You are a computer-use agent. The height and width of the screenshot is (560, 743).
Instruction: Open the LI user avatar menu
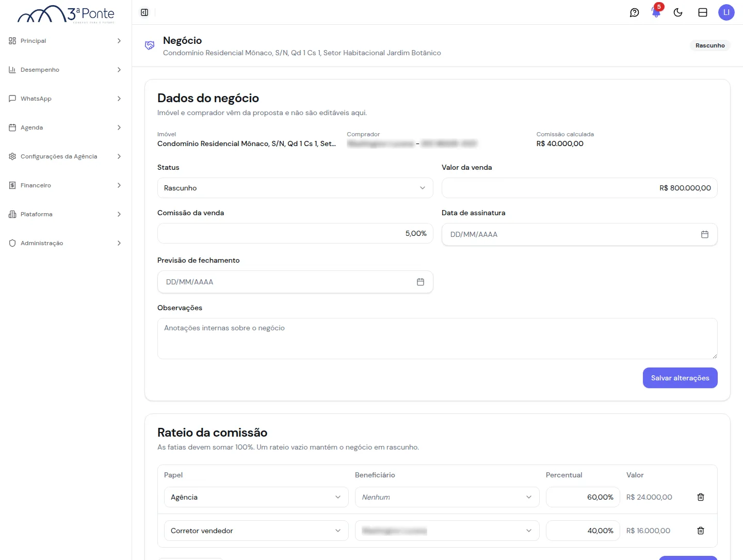pos(726,12)
